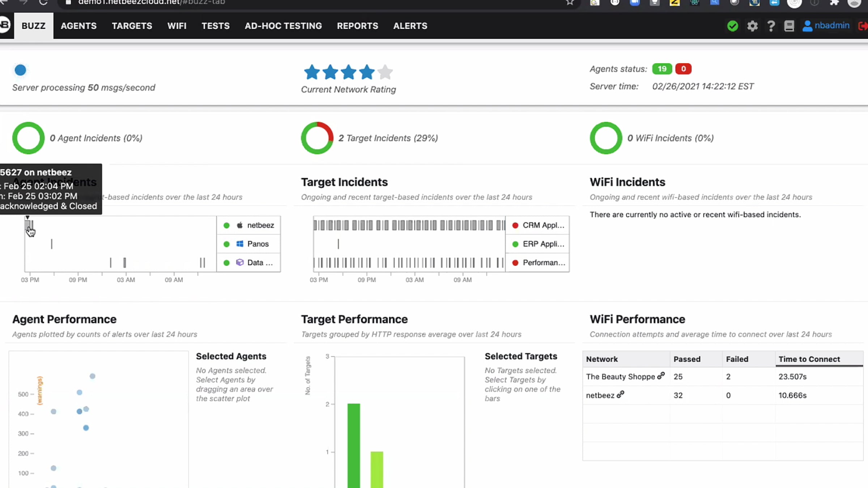868x488 pixels.
Task: Click the link icon next to The Beauty Shoppe
Action: pyautogui.click(x=661, y=376)
